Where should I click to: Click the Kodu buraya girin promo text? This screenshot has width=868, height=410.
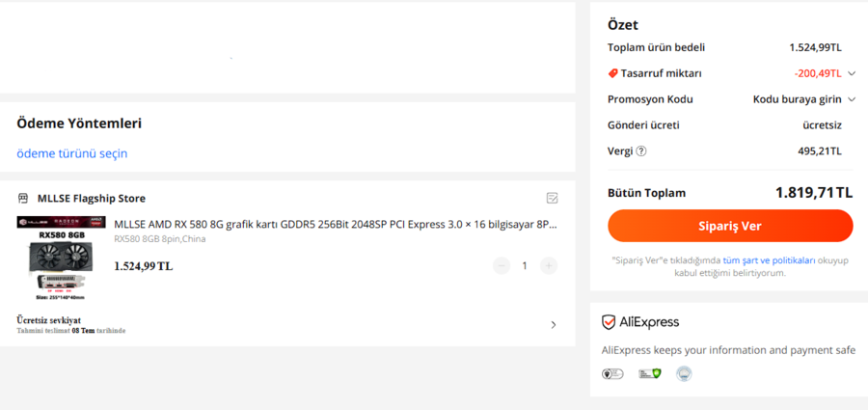point(797,99)
